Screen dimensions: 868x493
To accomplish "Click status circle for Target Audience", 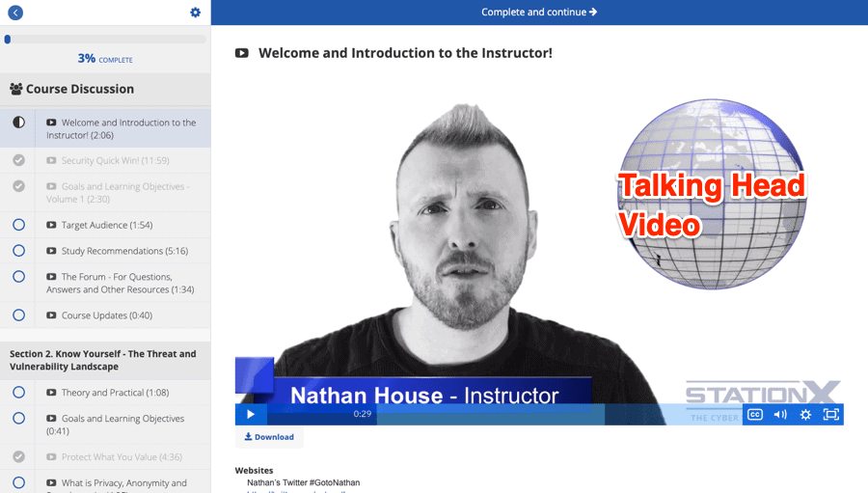I will click(x=19, y=225).
